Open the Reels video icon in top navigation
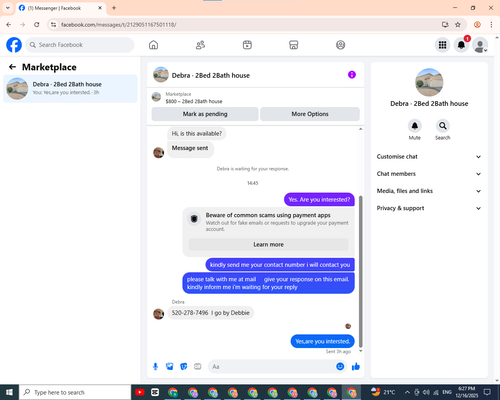 (x=247, y=45)
